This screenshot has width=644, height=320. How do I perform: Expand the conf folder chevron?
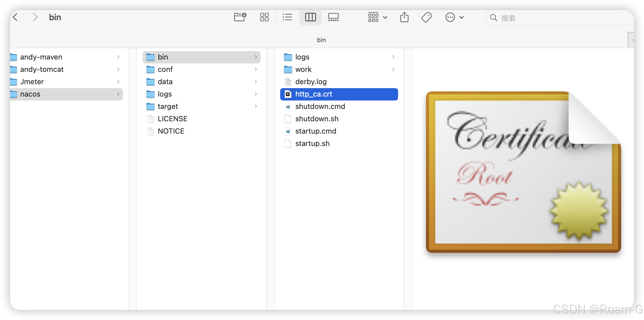(x=256, y=69)
